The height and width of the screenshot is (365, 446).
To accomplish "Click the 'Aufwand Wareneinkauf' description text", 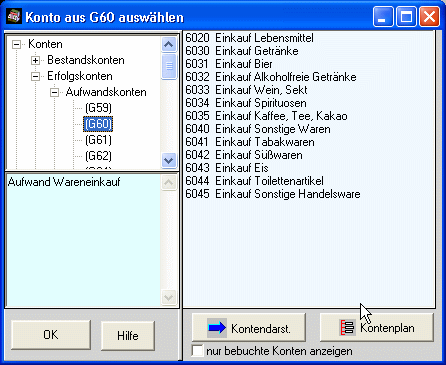I will click(x=64, y=182).
